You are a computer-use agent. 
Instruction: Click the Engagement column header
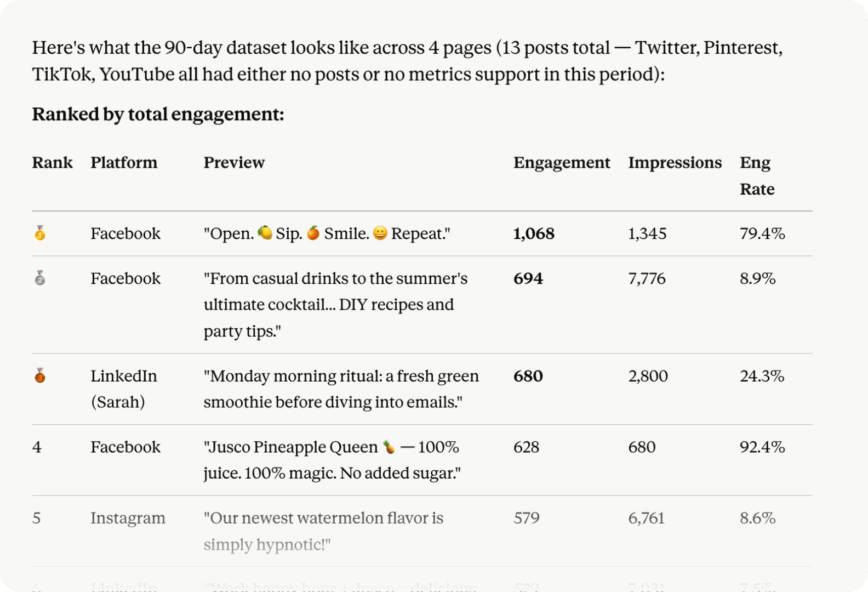tap(562, 163)
